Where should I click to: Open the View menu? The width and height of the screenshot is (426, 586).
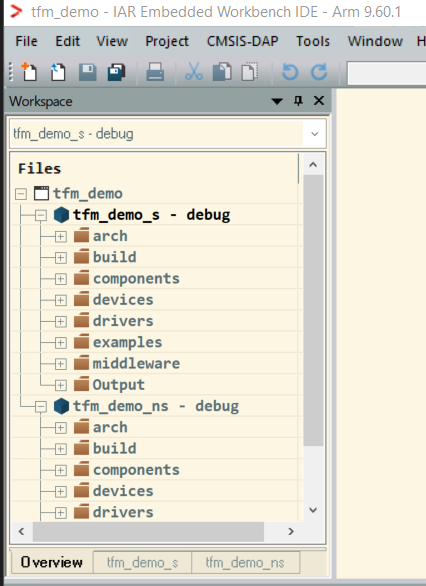coord(112,41)
